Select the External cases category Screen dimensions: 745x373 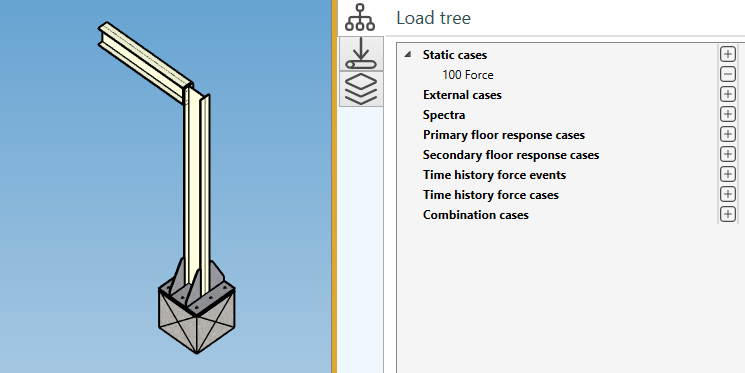tap(462, 95)
